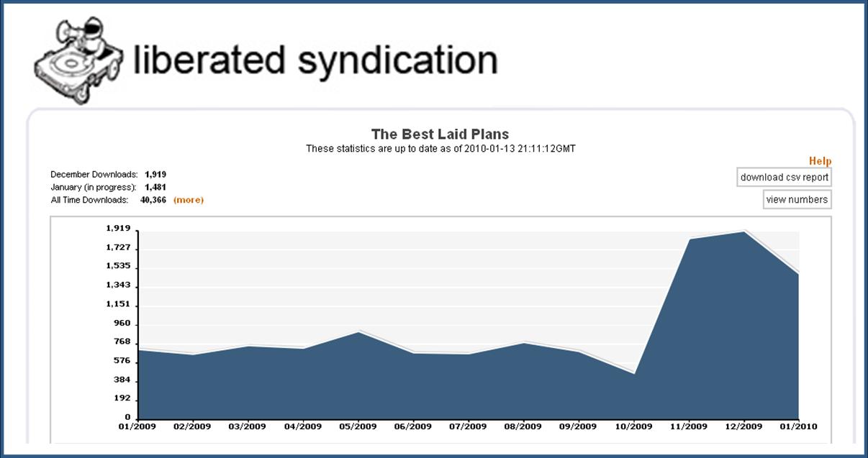Screen dimensions: 868x458
Task: Click the 384 y-axis label
Action: (x=123, y=380)
